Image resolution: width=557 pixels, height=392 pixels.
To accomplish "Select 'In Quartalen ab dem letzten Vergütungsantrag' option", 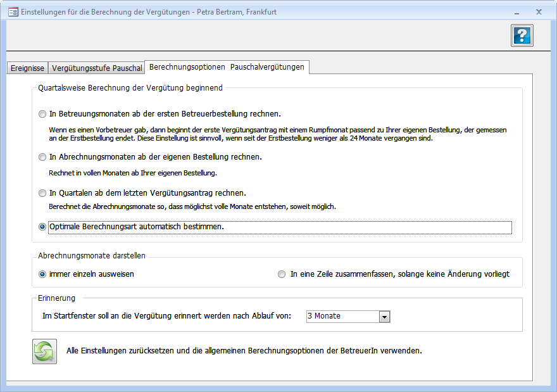I will [x=42, y=193].
